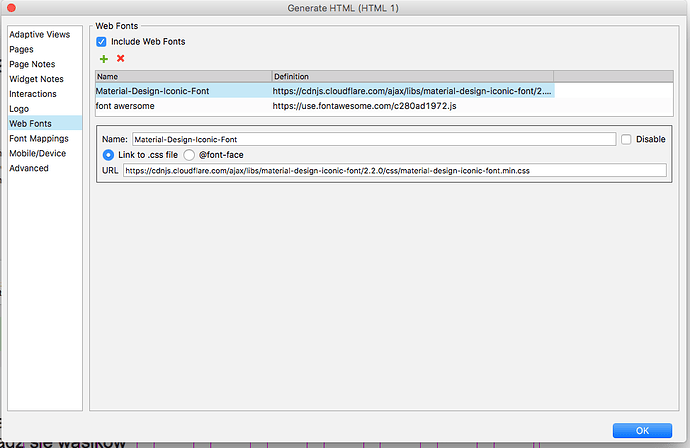Click the red X remove font icon
Screen dimensions: 690x448
(120, 59)
